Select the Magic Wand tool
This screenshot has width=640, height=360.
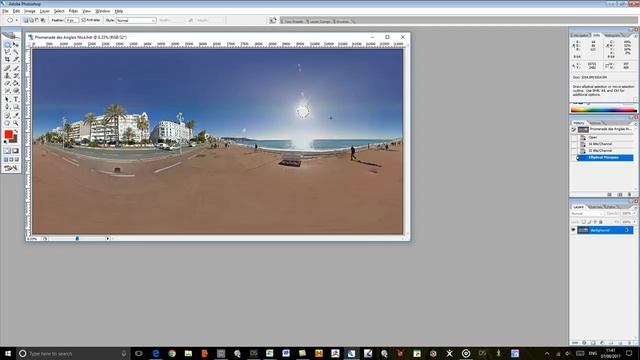(16, 52)
